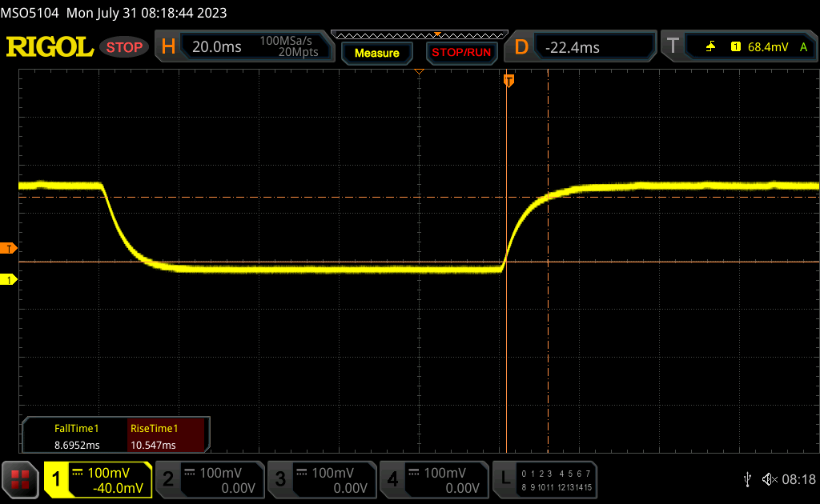Click channel 1 -40.0mV offset value
The width and height of the screenshot is (820, 504).
point(118,488)
